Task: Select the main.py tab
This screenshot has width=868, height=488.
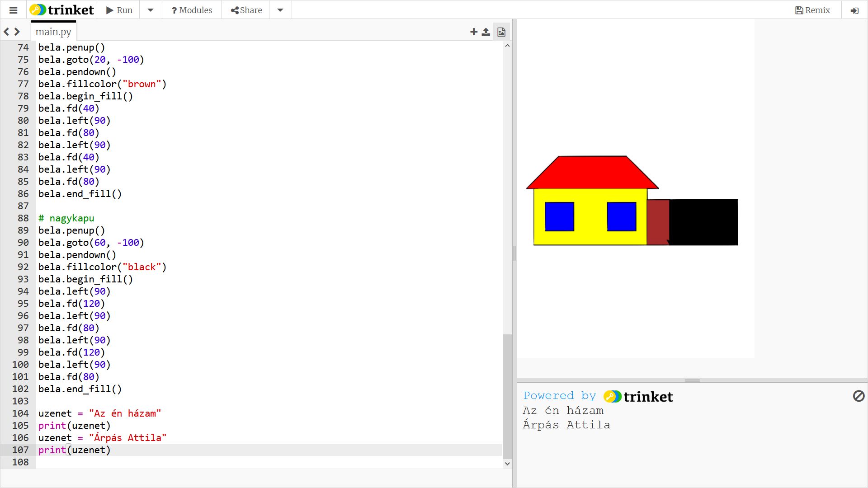Action: coord(53,32)
